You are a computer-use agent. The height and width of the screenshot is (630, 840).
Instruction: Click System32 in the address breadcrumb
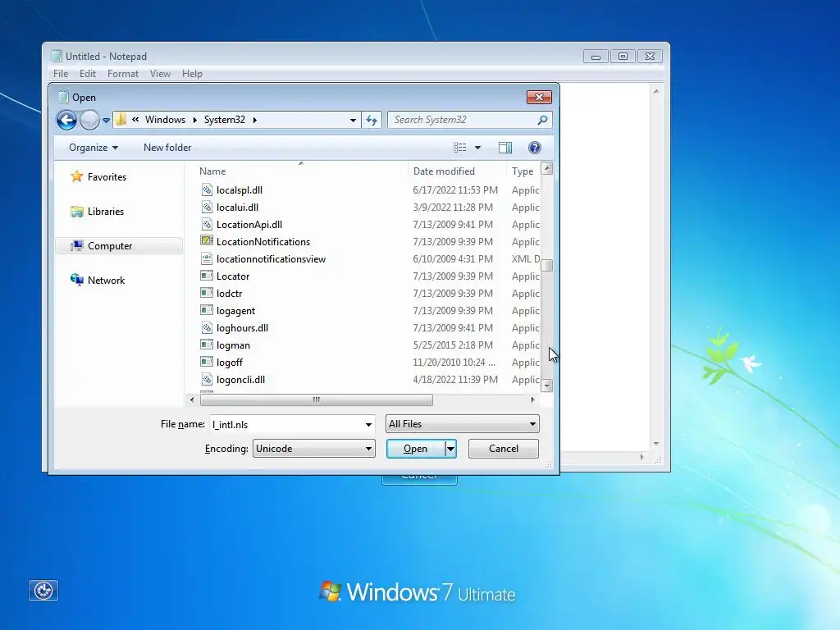coord(225,120)
